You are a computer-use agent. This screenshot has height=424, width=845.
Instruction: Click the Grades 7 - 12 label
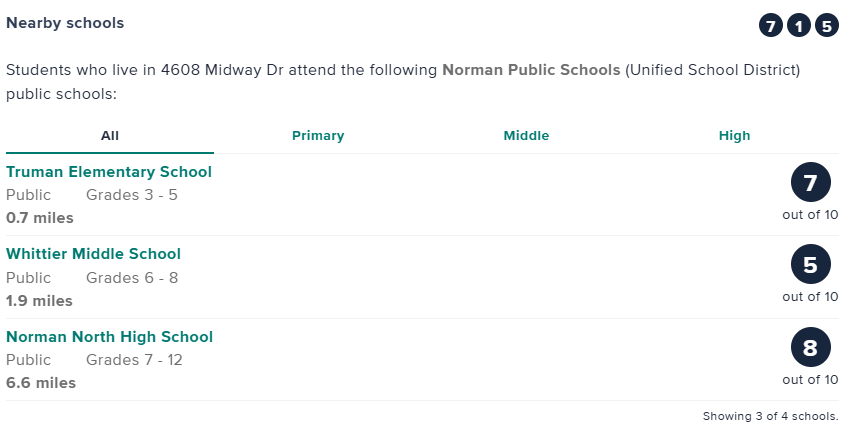click(134, 360)
